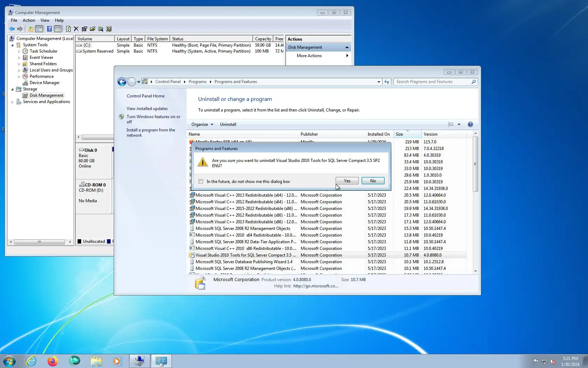Open the Organize dropdown menu
588x368 pixels.
[x=202, y=124]
